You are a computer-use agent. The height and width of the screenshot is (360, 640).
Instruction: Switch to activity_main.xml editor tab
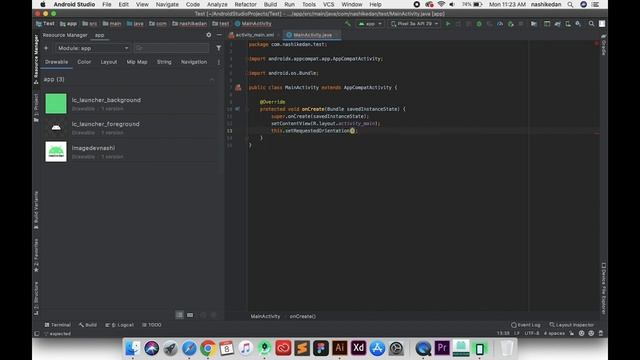pyautogui.click(x=252, y=35)
